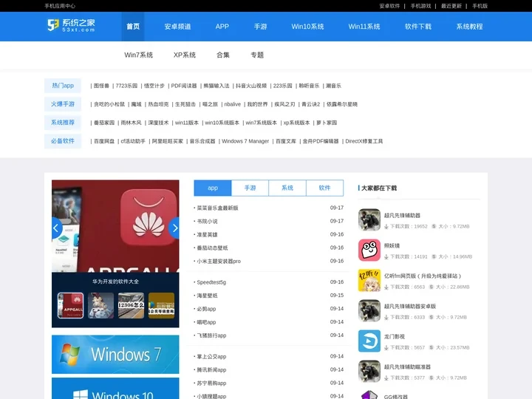The image size is (532, 399).
Task: Open the 照妖镜 app icon
Action: point(369,250)
